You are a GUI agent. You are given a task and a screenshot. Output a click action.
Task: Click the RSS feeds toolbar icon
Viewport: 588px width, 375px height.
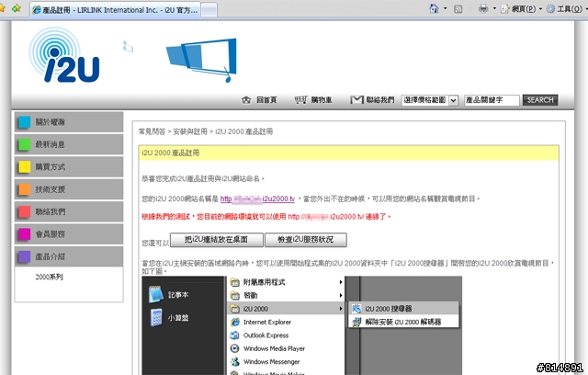458,8
